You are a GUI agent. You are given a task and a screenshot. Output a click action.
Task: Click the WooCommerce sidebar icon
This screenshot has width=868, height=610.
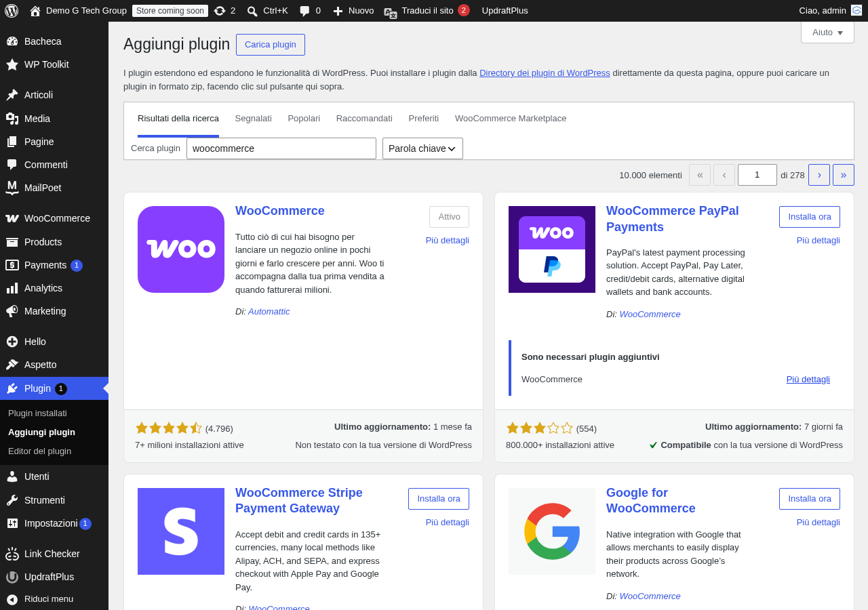[12, 218]
